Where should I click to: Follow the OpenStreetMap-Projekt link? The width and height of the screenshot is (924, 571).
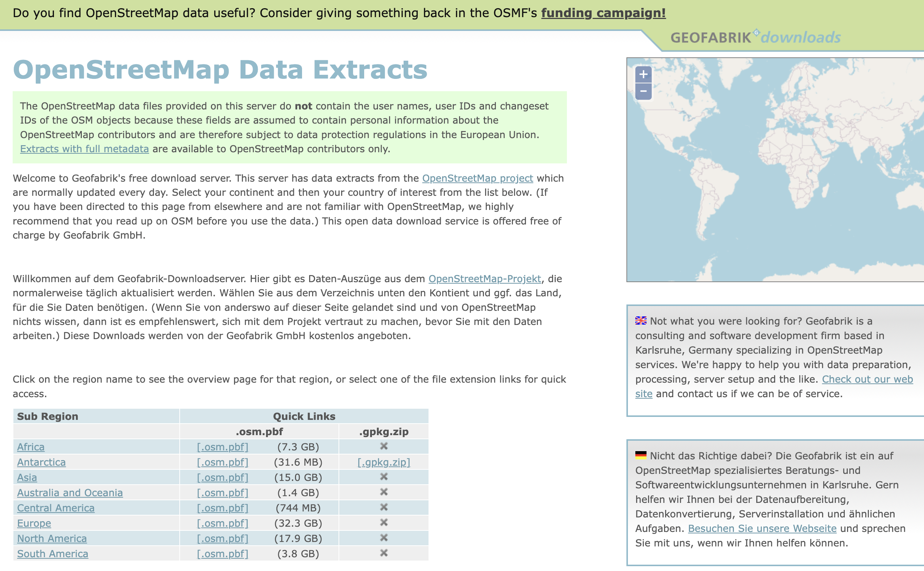pyautogui.click(x=484, y=279)
